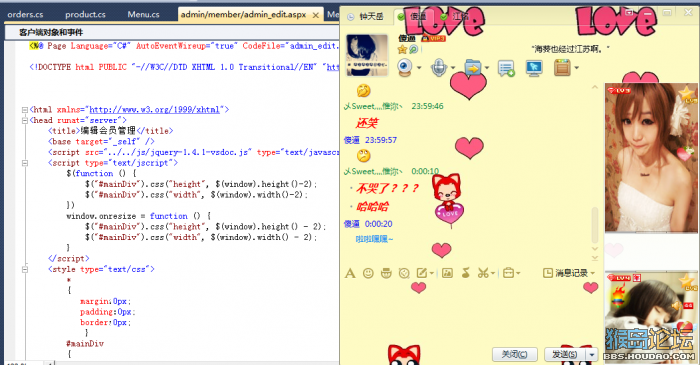Click the music note share icon

click(x=466, y=273)
